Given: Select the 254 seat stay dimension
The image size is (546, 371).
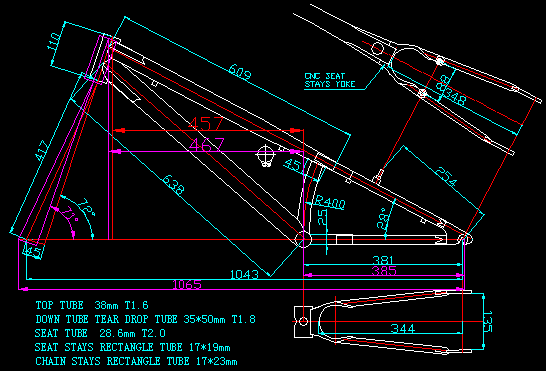Looking at the screenshot, I should (447, 177).
